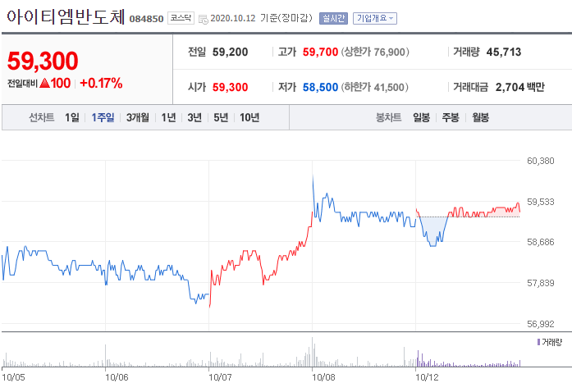Click the 거래량 legend in volume chart
Image resolution: width=572 pixels, height=392 pixels.
tap(550, 342)
